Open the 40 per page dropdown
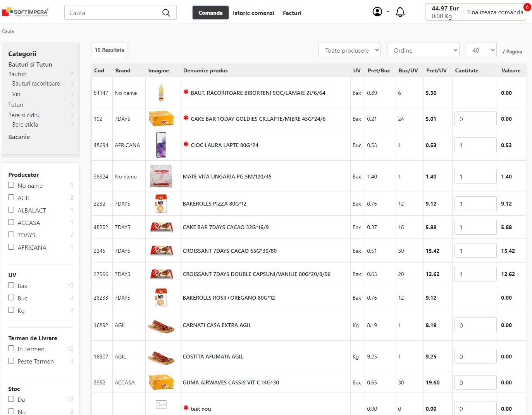 [481, 50]
